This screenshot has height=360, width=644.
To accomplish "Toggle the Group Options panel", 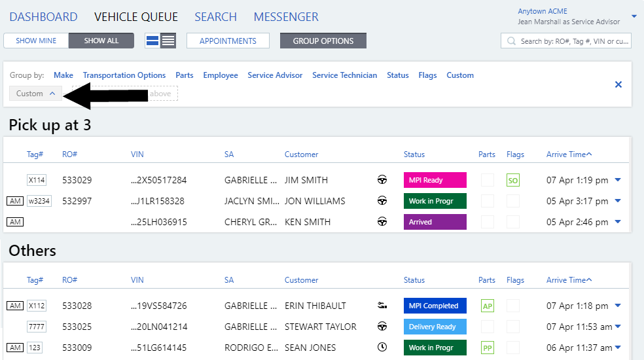I will coord(323,41).
